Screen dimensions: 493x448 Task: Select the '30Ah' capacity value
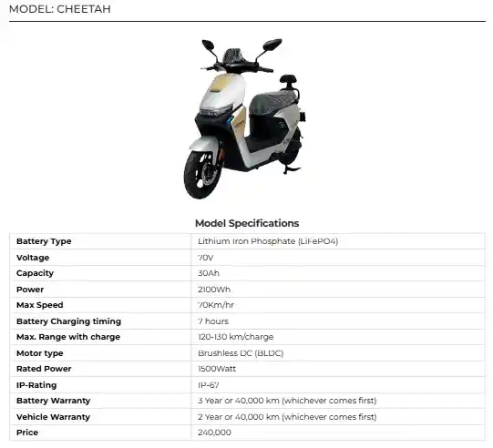(209, 273)
